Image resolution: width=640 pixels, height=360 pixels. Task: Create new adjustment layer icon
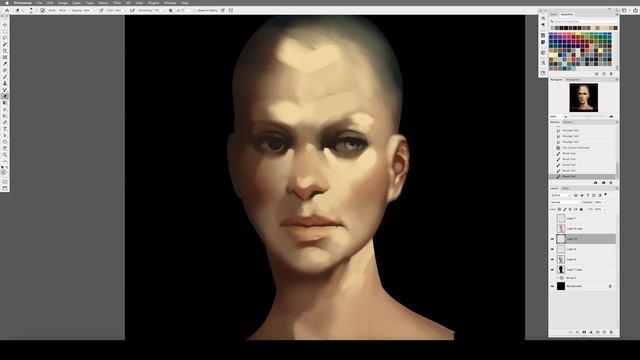click(x=591, y=332)
